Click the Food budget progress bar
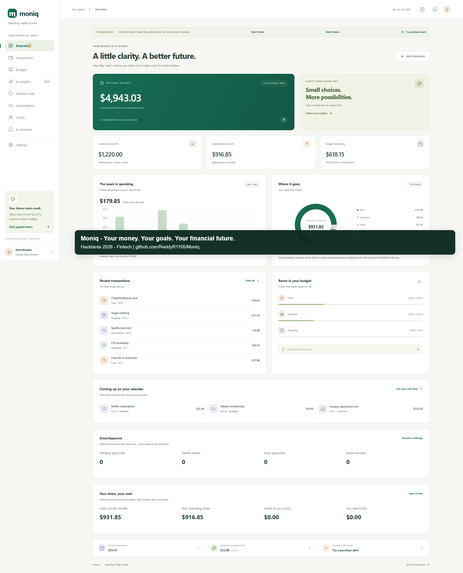463x573 pixels. [350, 304]
